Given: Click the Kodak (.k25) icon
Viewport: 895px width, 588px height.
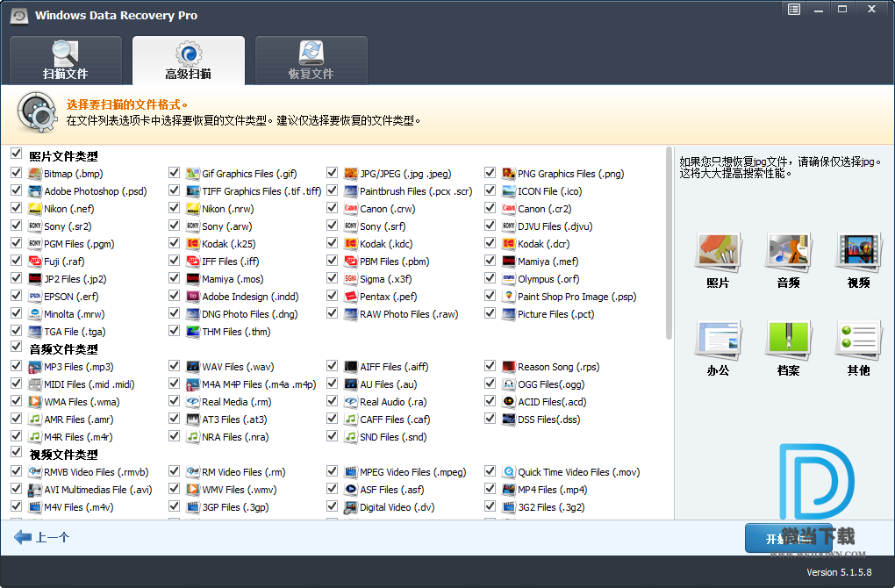Looking at the screenshot, I should [193, 244].
